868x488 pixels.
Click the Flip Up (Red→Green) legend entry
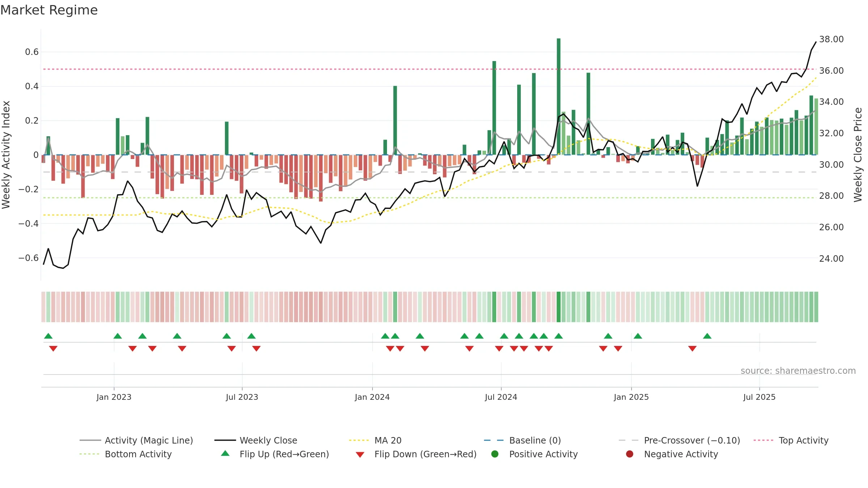point(275,454)
